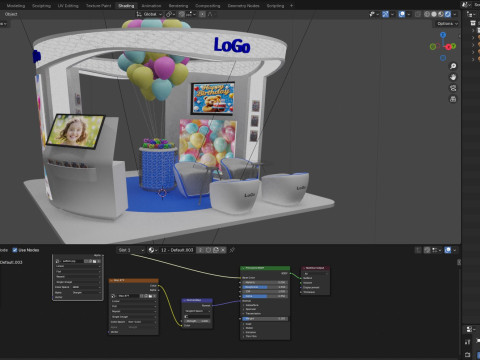The image size is (480, 360).
Task: Click the Material Output node header
Action: pos(316,268)
